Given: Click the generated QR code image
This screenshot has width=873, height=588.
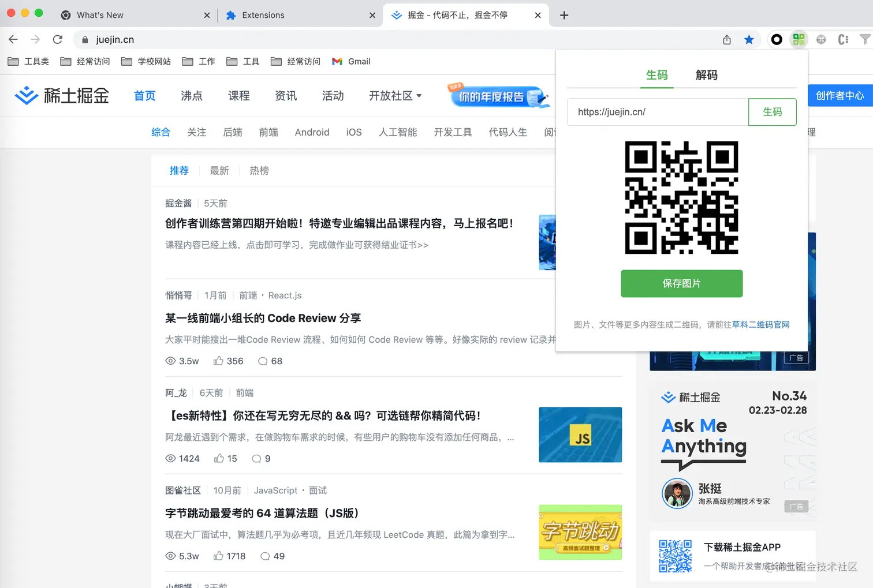Looking at the screenshot, I should 681,197.
